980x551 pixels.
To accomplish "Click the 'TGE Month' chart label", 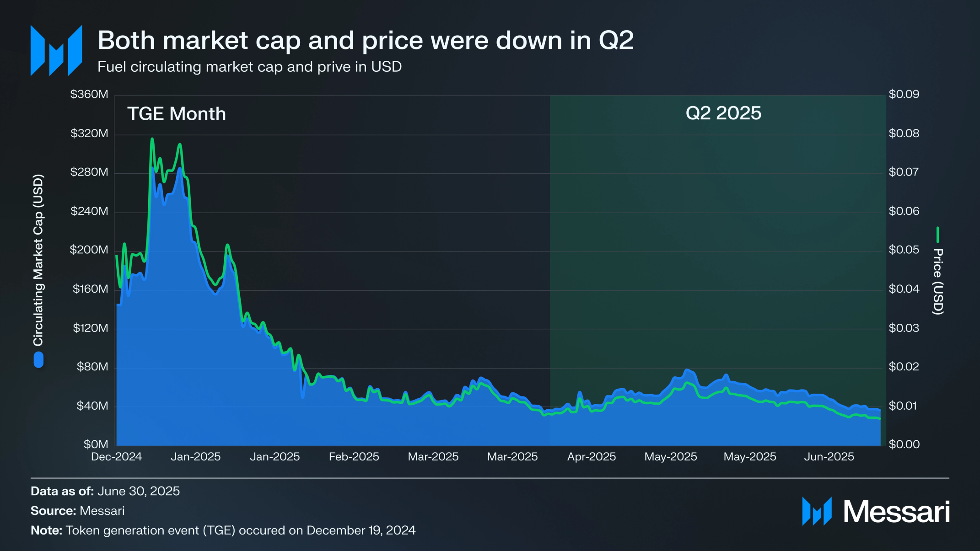I will pos(177,113).
